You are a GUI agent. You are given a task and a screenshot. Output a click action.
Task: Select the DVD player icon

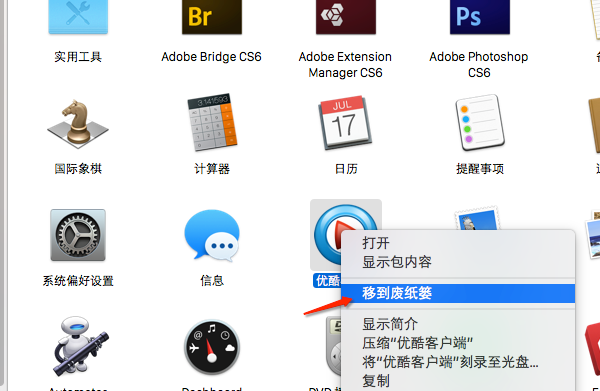click(333, 345)
